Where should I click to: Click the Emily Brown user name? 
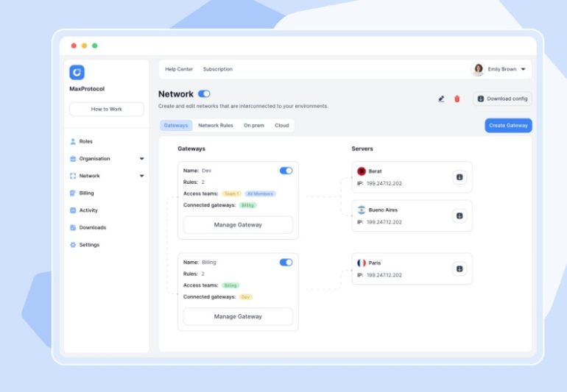coord(502,69)
